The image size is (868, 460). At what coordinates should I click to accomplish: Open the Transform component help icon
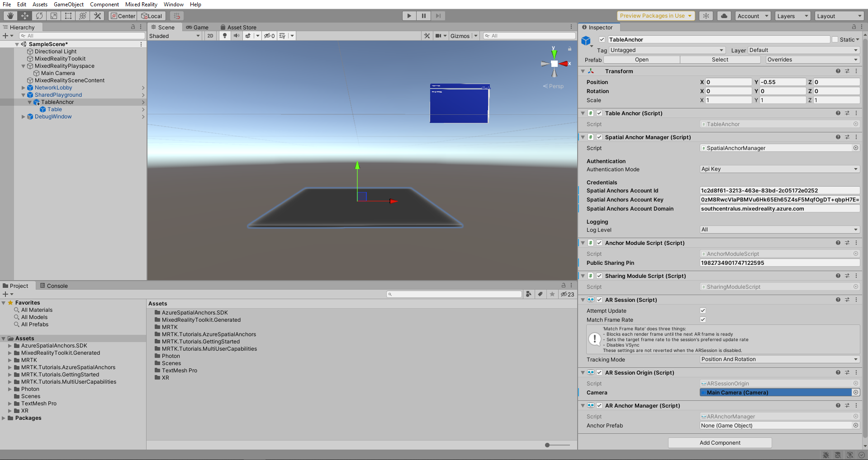[838, 71]
